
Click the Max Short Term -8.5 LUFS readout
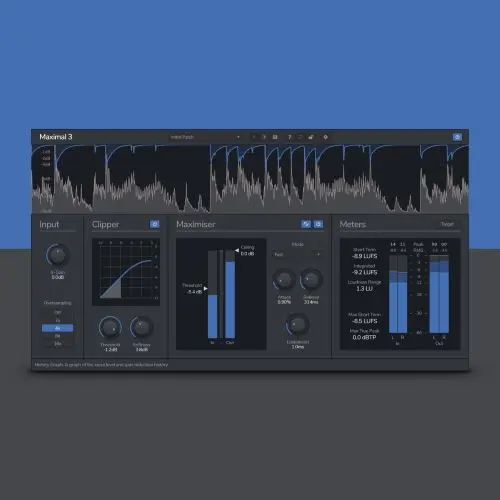point(365,318)
